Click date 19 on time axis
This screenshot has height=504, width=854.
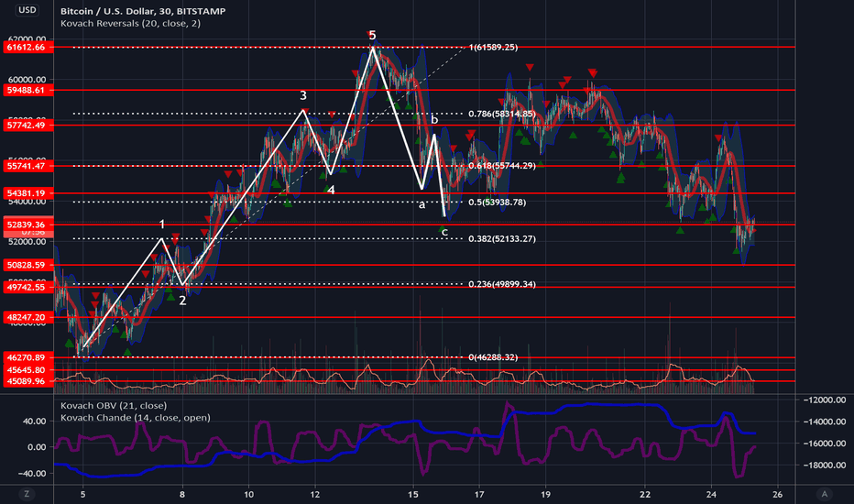(545, 495)
